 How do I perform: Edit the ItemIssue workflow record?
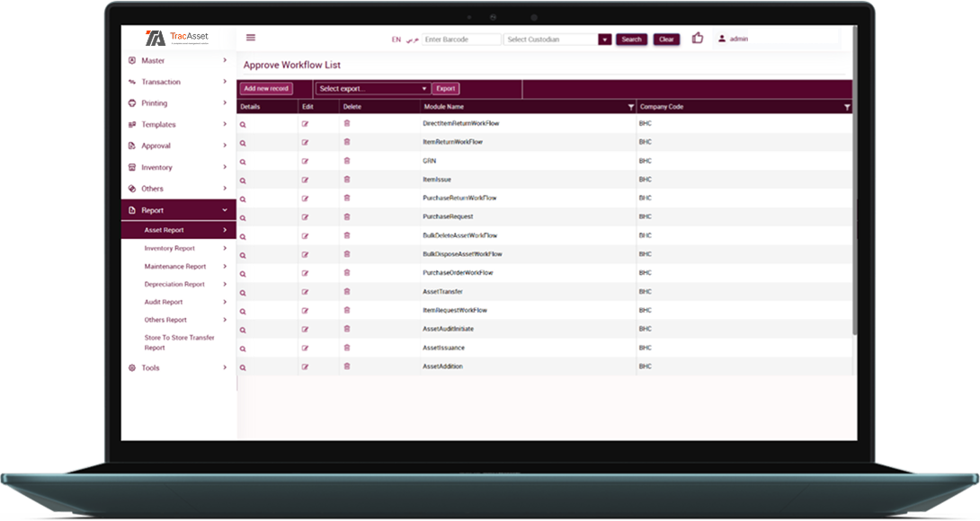[x=305, y=180]
